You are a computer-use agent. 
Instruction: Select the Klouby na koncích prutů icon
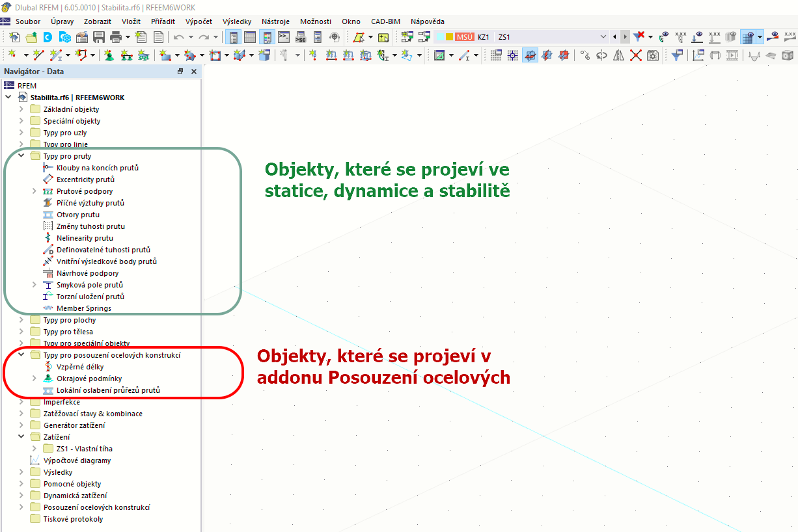click(49, 168)
